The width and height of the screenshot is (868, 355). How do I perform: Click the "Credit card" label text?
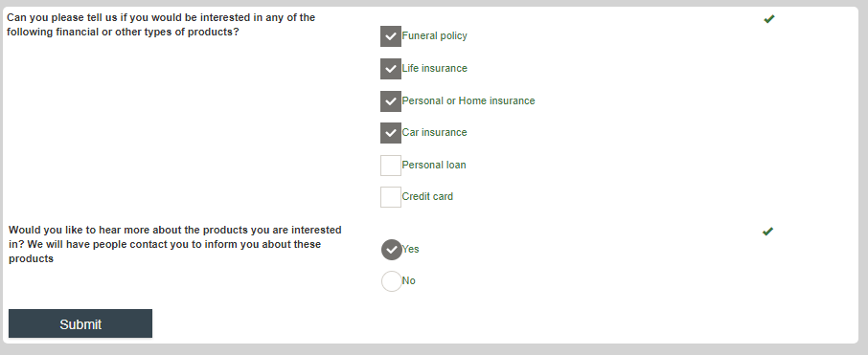click(427, 196)
